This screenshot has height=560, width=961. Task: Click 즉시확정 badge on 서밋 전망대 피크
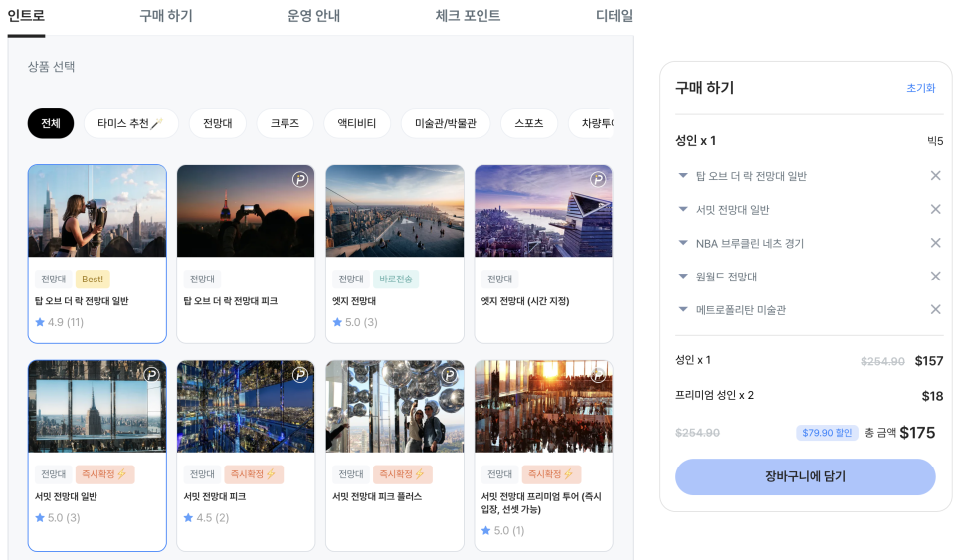click(x=253, y=474)
